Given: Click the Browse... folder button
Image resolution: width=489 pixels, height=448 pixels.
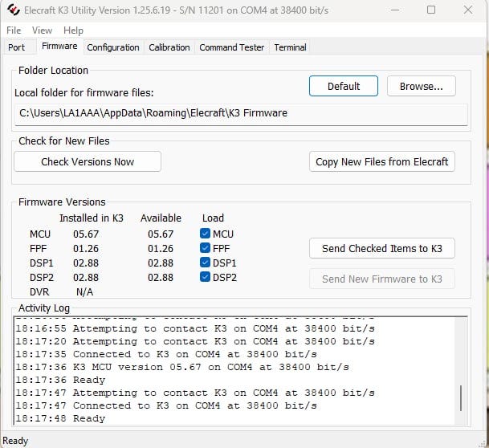Looking at the screenshot, I should (x=421, y=86).
